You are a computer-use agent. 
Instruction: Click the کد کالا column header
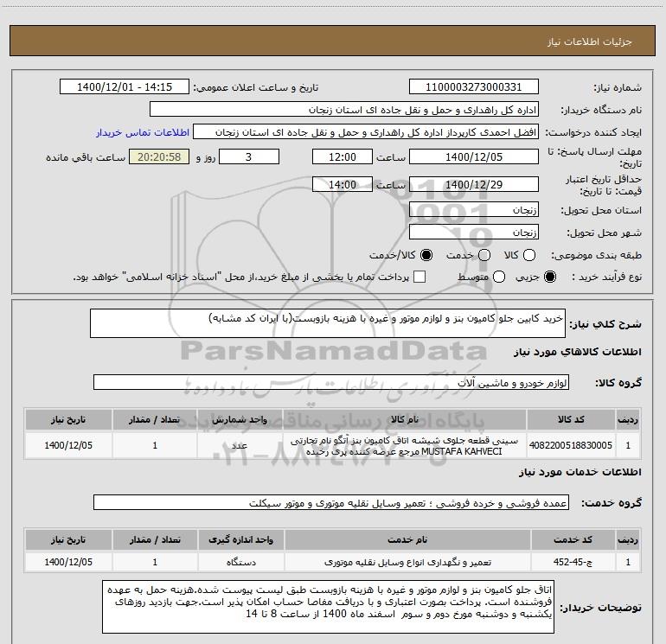pos(571,419)
